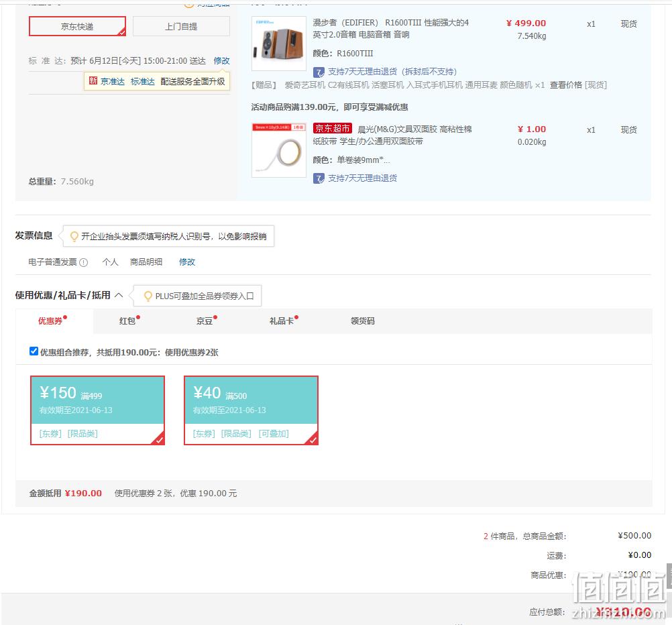Click 活动商品购满139.00元 promotion text

(x=329, y=107)
